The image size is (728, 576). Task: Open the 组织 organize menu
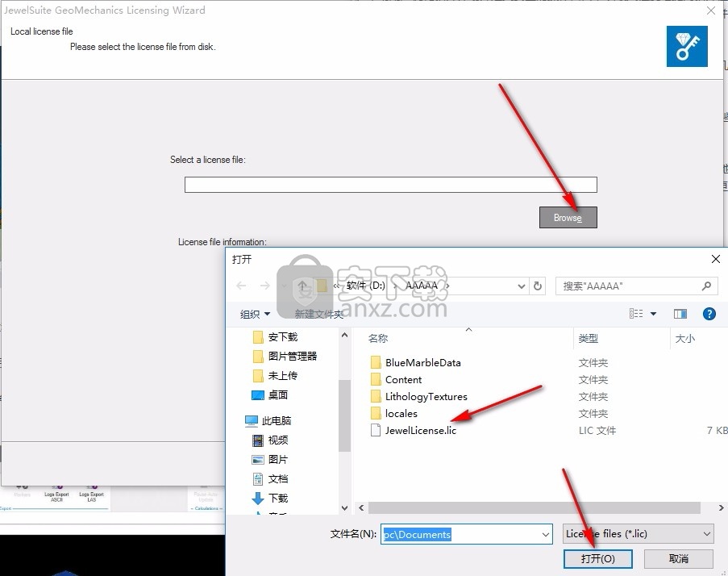pos(255,315)
